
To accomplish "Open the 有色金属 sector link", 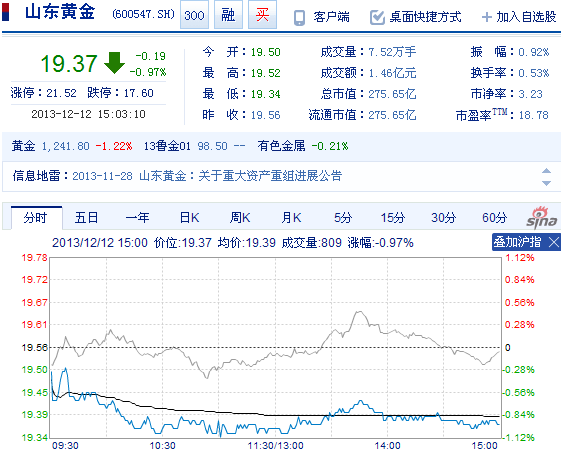I will [x=281, y=146].
